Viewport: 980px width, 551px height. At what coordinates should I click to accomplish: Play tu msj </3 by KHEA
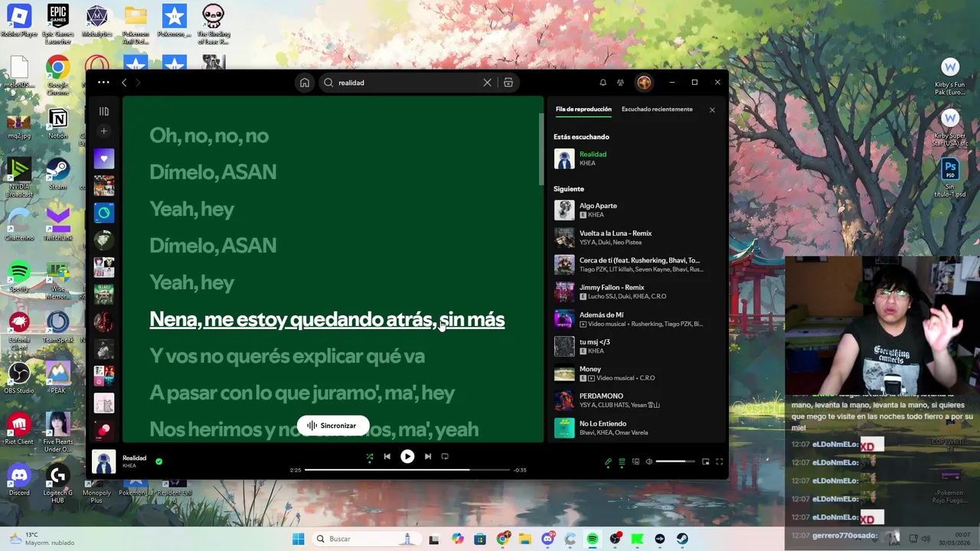634,346
